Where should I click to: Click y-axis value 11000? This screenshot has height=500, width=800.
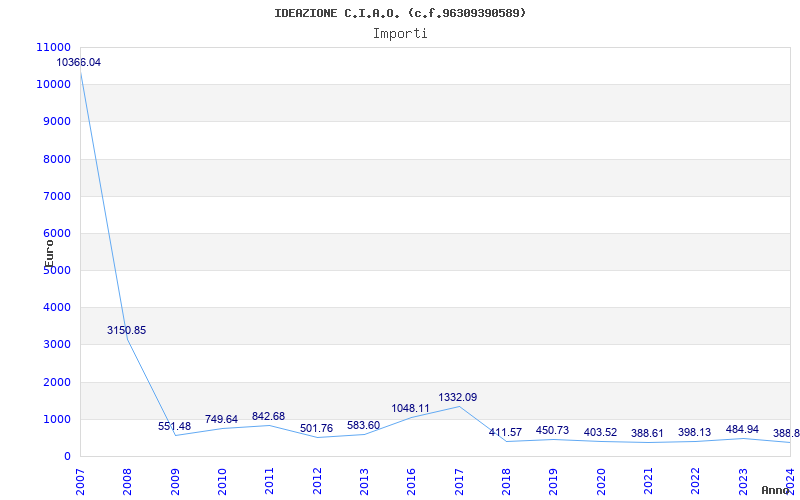tap(54, 47)
